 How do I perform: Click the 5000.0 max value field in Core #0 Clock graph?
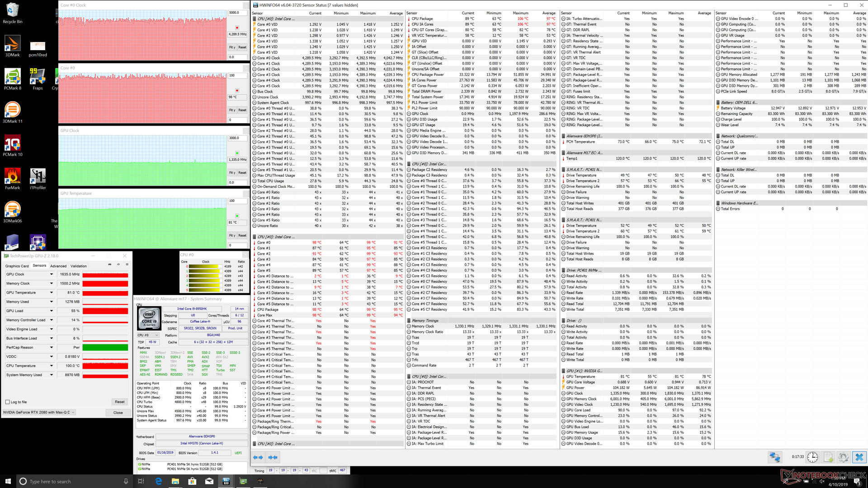237,13
